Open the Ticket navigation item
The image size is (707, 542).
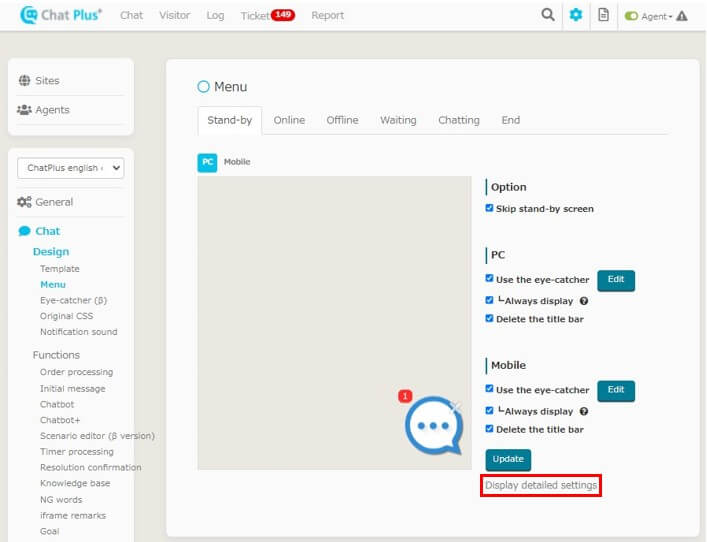point(255,16)
